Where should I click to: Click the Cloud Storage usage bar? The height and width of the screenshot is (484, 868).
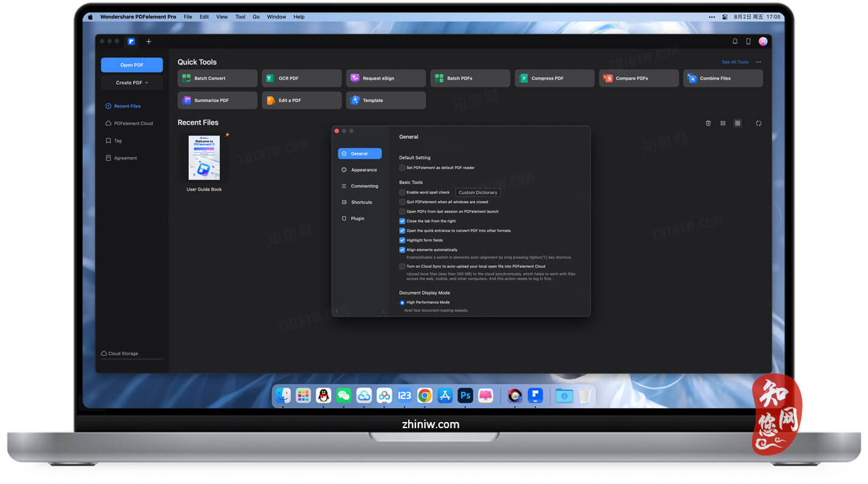pyautogui.click(x=132, y=359)
